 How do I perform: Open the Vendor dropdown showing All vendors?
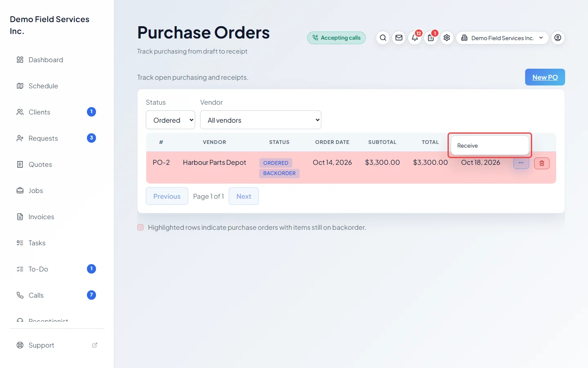point(261,120)
